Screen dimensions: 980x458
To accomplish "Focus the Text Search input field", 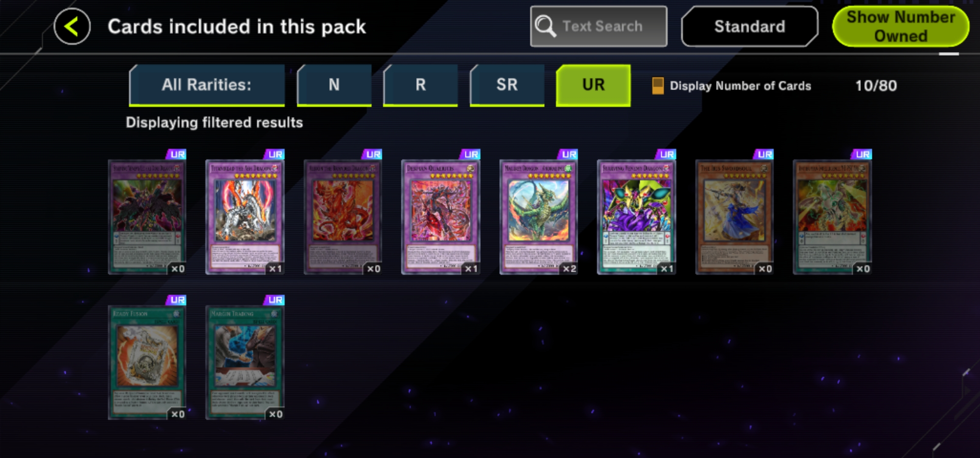I will point(599,26).
